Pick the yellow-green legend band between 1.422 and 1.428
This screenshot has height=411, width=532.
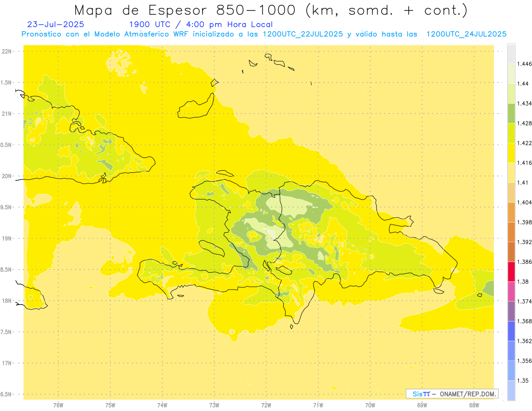511,133
